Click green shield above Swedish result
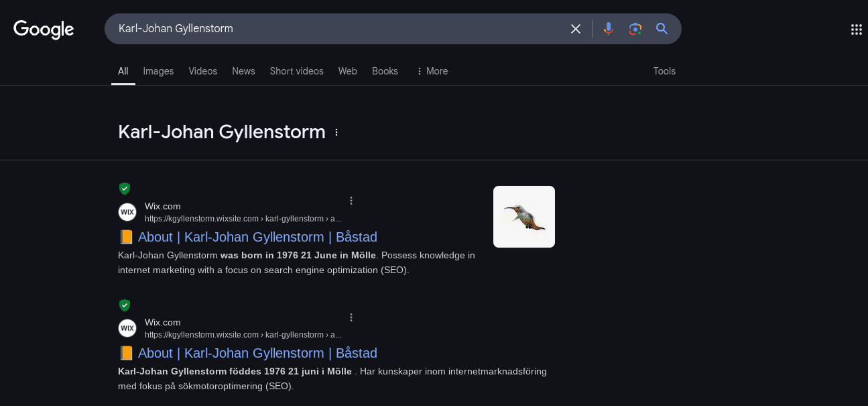The image size is (868, 406). pos(124,305)
